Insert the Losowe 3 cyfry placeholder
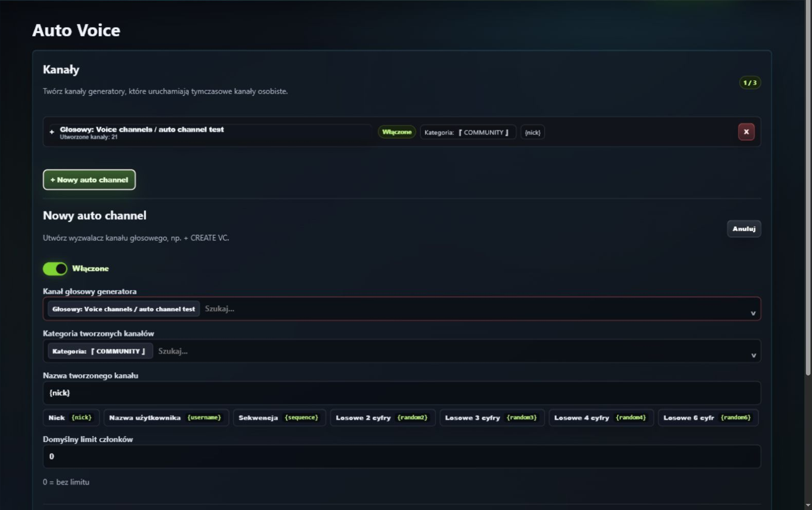Viewport: 812px width, 510px height. [x=492, y=417]
